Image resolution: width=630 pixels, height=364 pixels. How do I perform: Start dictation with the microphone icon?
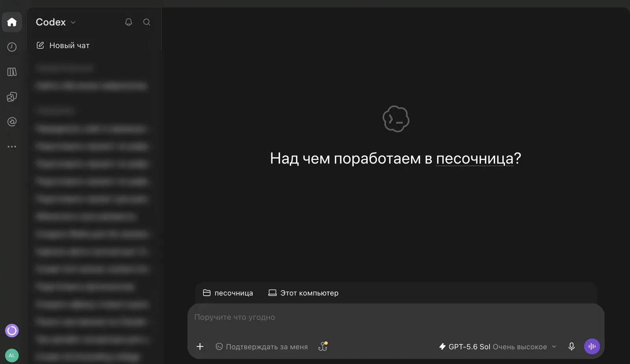pyautogui.click(x=571, y=346)
